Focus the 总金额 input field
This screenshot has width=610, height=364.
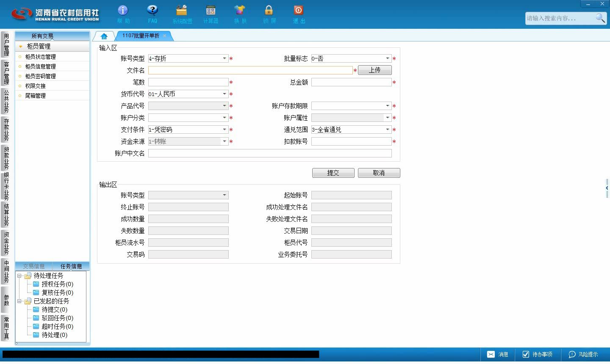352,82
